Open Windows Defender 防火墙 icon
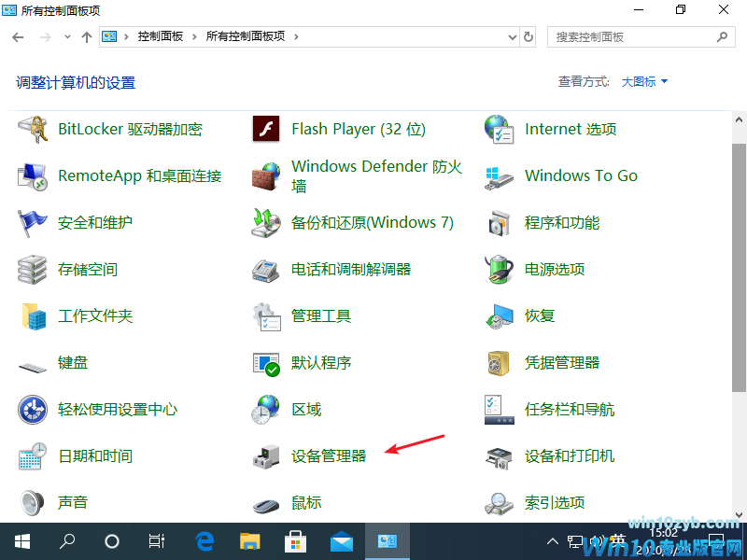The height and width of the screenshot is (560, 747). point(266,176)
